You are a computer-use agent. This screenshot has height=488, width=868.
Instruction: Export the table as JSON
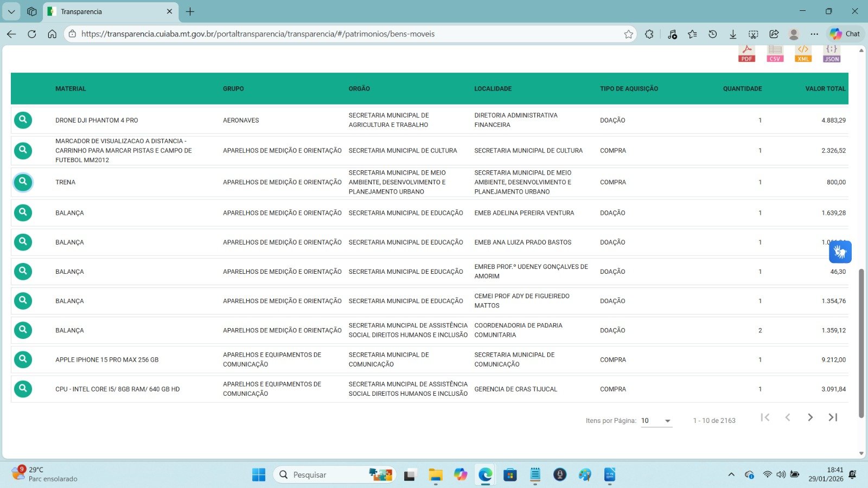832,53
